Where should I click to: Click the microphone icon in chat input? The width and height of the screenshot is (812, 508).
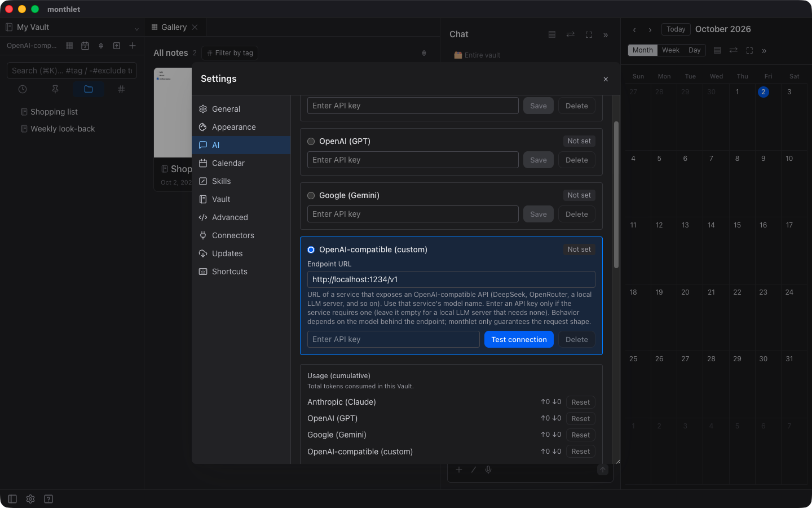click(488, 470)
